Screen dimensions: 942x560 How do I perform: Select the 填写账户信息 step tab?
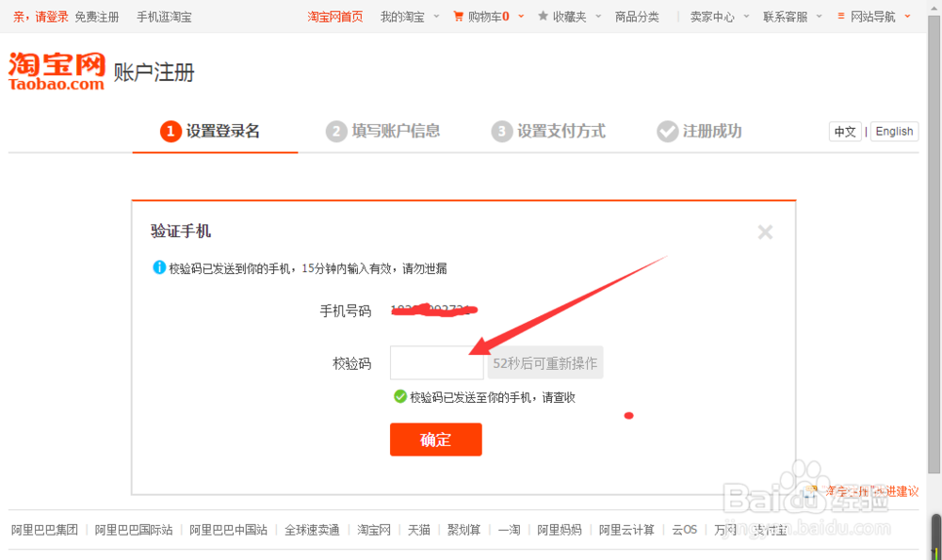point(382,132)
